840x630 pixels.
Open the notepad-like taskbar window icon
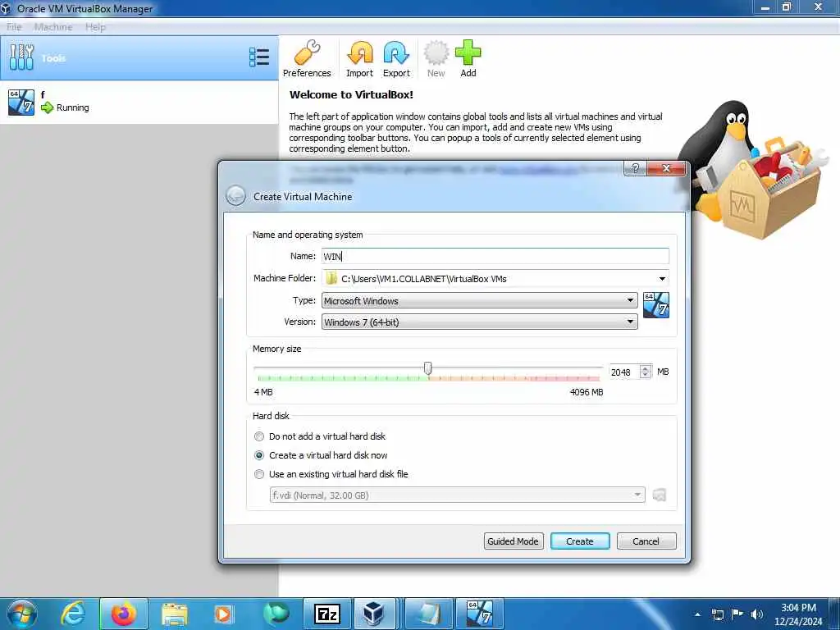428,614
